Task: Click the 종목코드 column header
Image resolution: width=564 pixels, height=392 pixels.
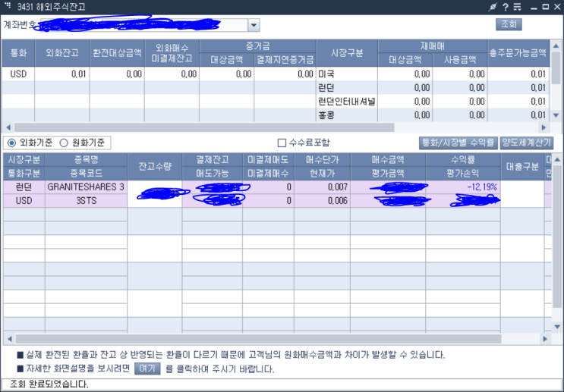Action: coord(87,173)
